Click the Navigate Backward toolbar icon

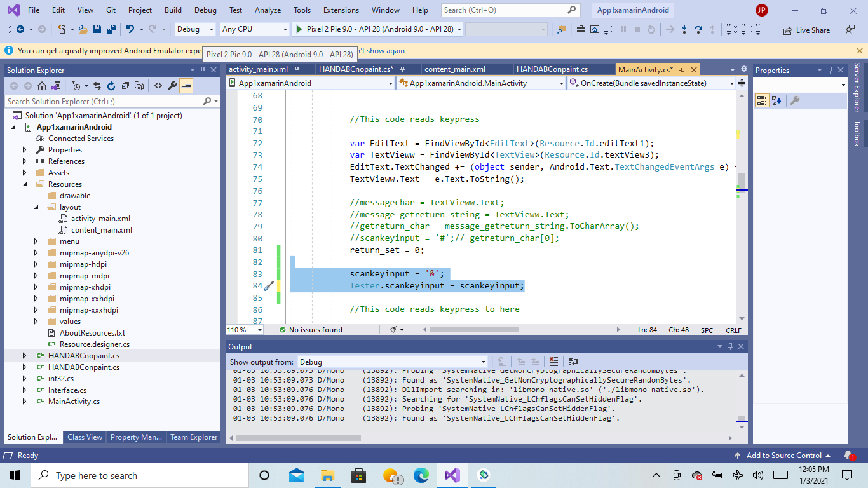pyautogui.click(x=20, y=29)
